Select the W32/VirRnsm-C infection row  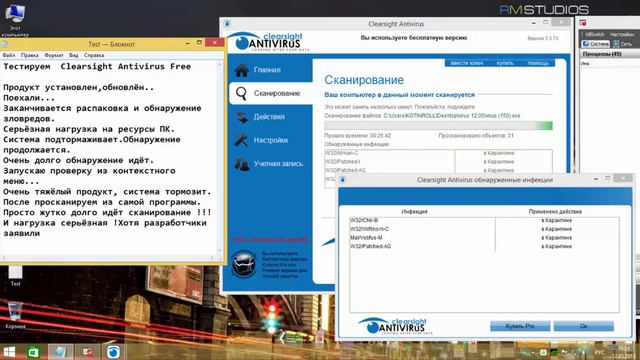pyautogui.click(x=484, y=229)
